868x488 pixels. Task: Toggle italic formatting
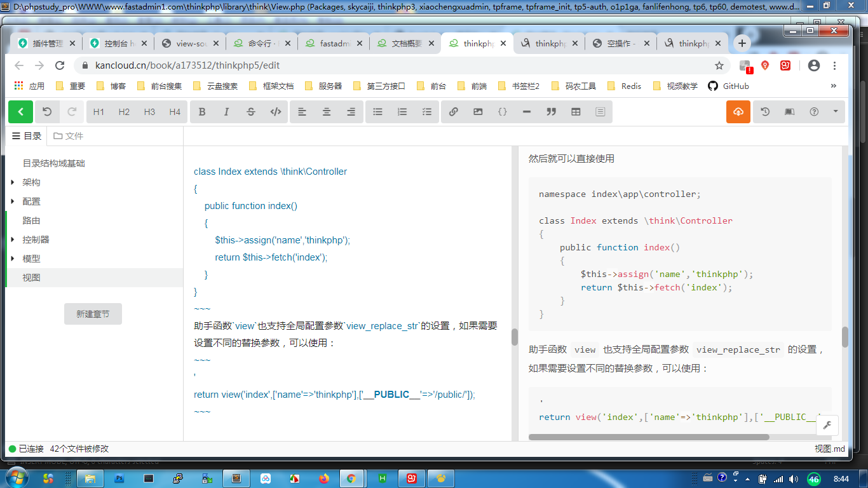pyautogui.click(x=226, y=112)
